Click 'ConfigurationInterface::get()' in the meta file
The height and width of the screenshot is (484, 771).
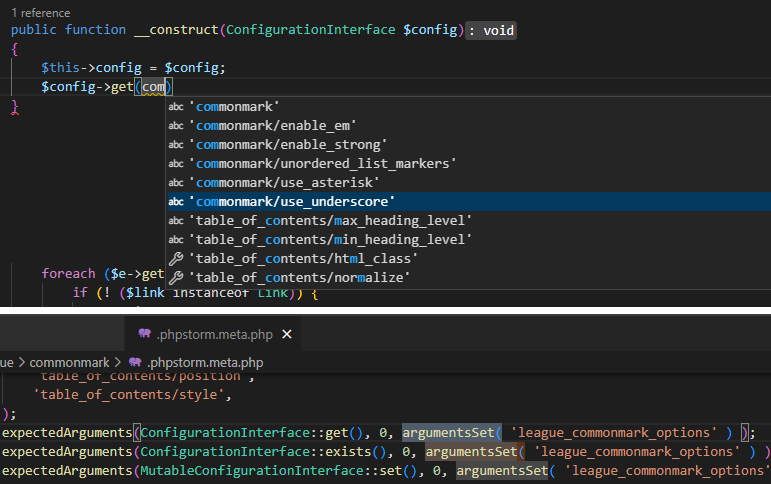pos(252,433)
